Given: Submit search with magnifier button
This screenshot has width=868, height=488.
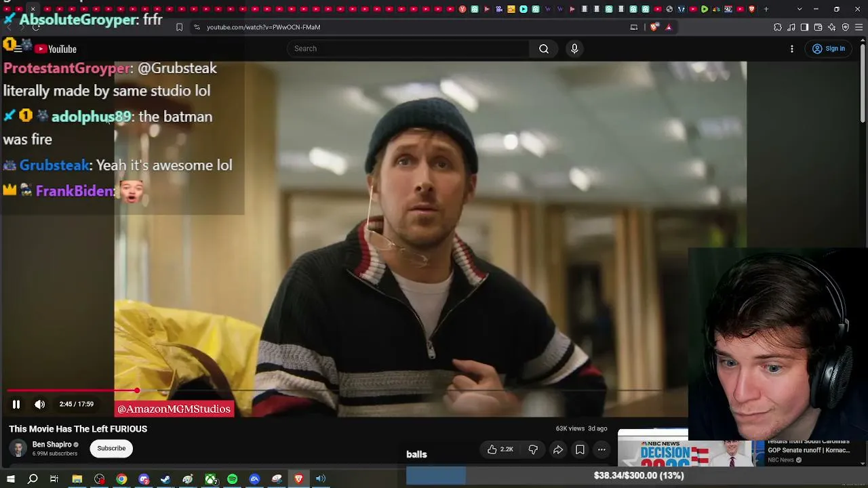Looking at the screenshot, I should point(544,49).
